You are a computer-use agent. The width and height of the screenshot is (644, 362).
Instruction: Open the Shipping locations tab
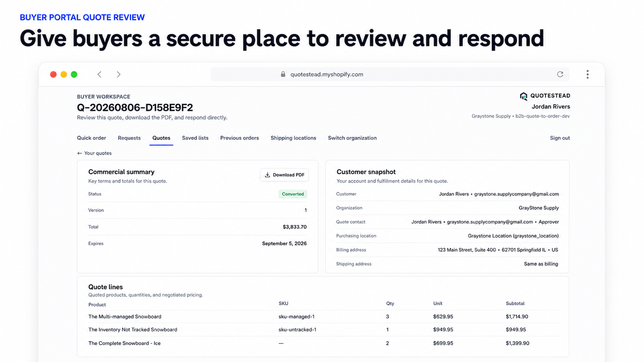293,138
